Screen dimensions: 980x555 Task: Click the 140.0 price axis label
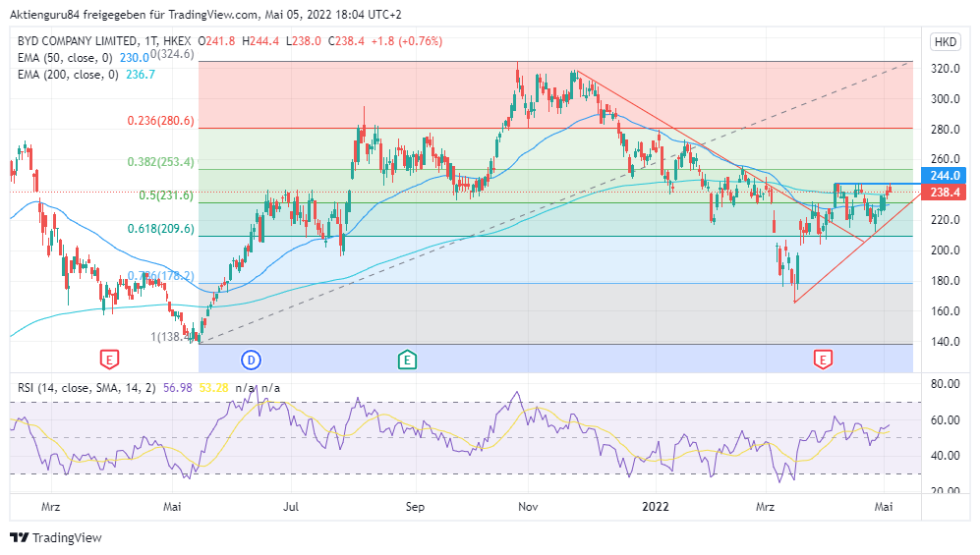(x=945, y=342)
